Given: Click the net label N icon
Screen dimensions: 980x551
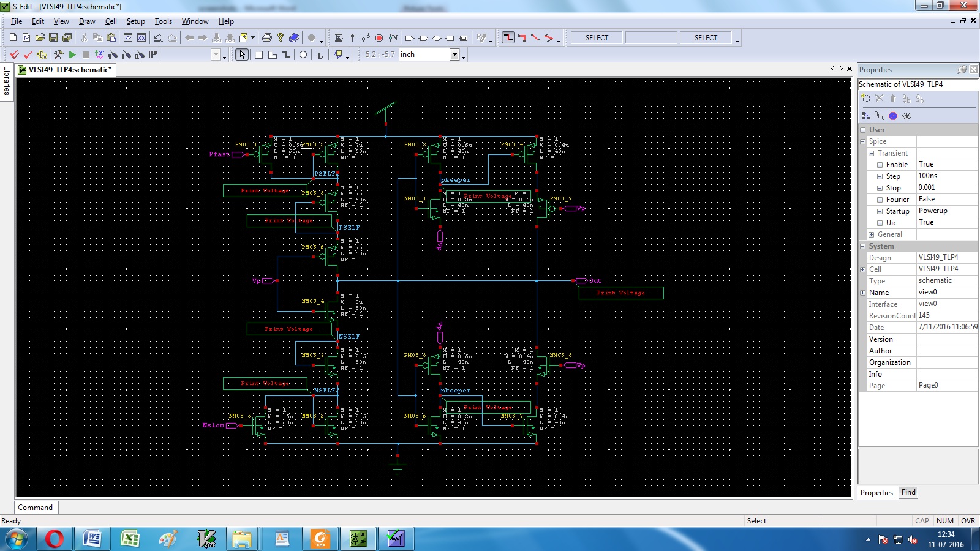Looking at the screenshot, I should pyautogui.click(x=393, y=38).
